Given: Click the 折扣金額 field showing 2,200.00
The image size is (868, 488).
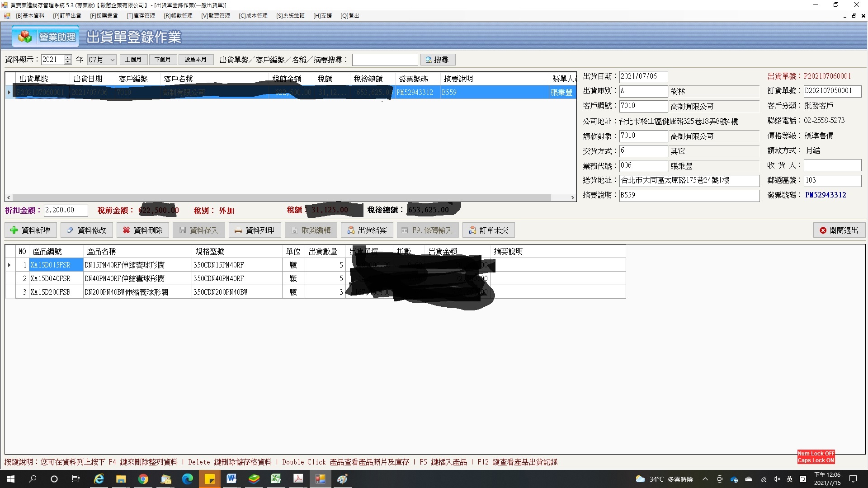Looking at the screenshot, I should pos(66,211).
